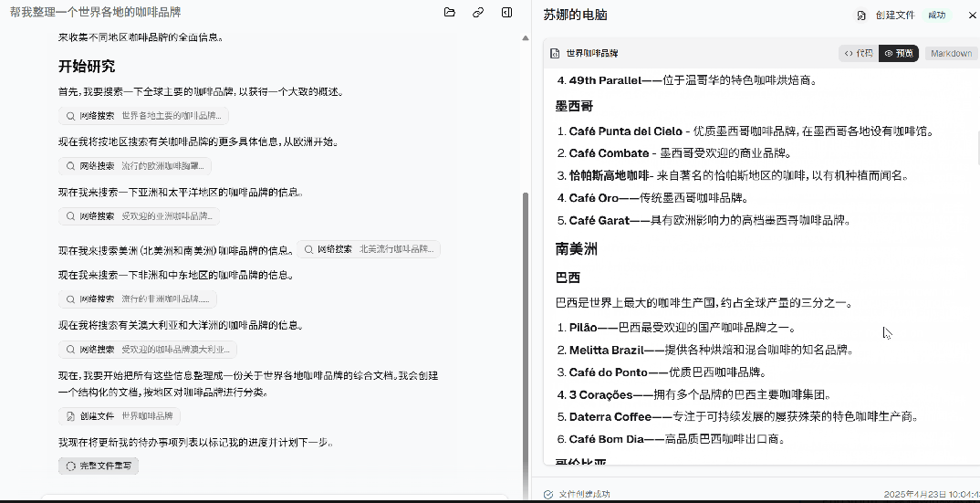Image resolution: width=980 pixels, height=503 pixels.
Task: Open search chip 北美流行咖啡品牌
Action: click(368, 249)
